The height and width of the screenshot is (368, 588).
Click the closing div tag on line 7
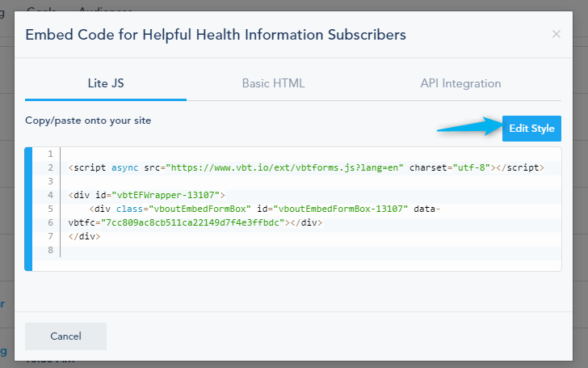pyautogui.click(x=84, y=236)
